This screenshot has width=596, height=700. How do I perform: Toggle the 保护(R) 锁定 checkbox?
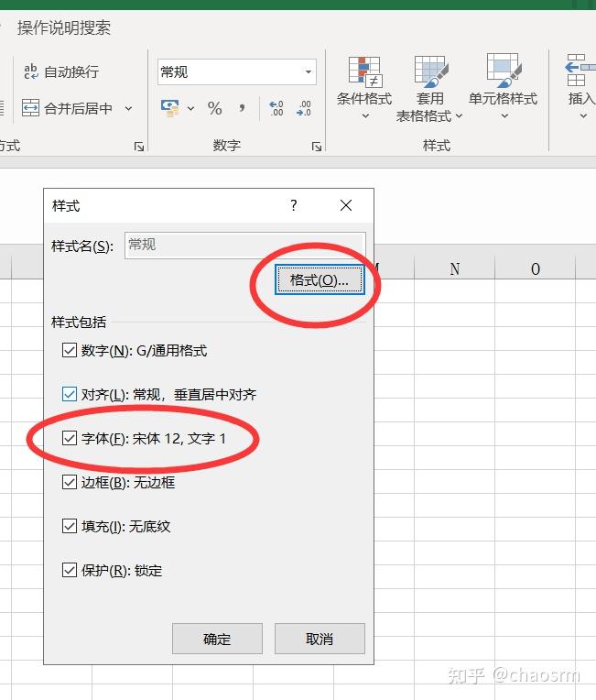[70, 570]
